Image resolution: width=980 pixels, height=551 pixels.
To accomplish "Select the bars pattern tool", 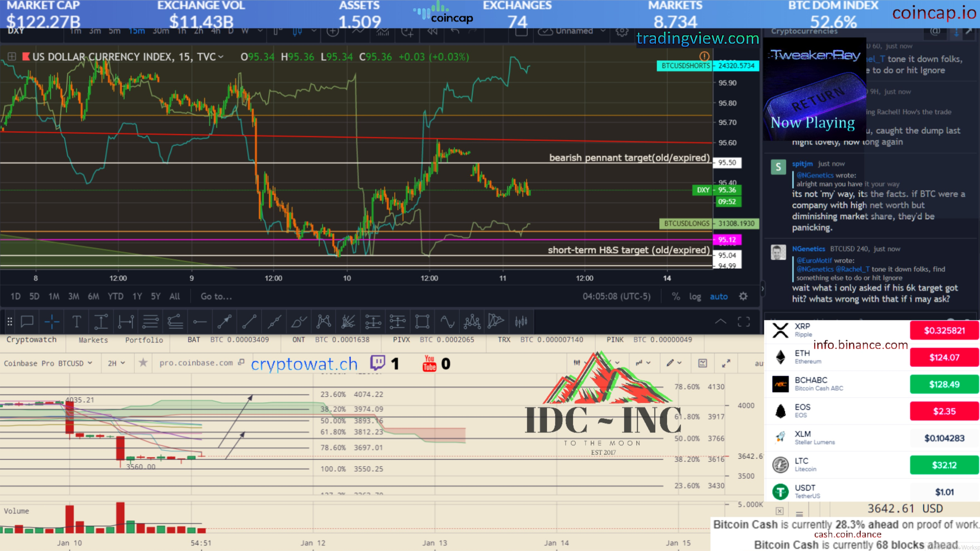I will (521, 322).
